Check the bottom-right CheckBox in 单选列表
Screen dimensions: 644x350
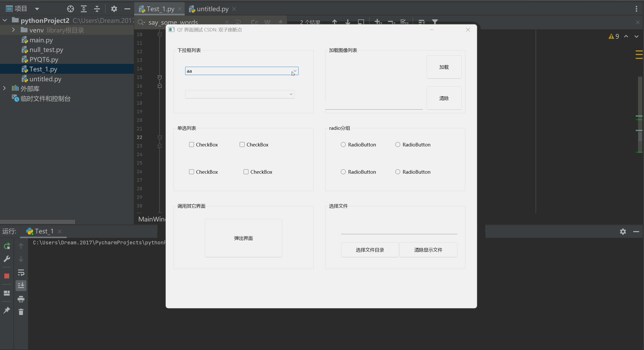(246, 172)
